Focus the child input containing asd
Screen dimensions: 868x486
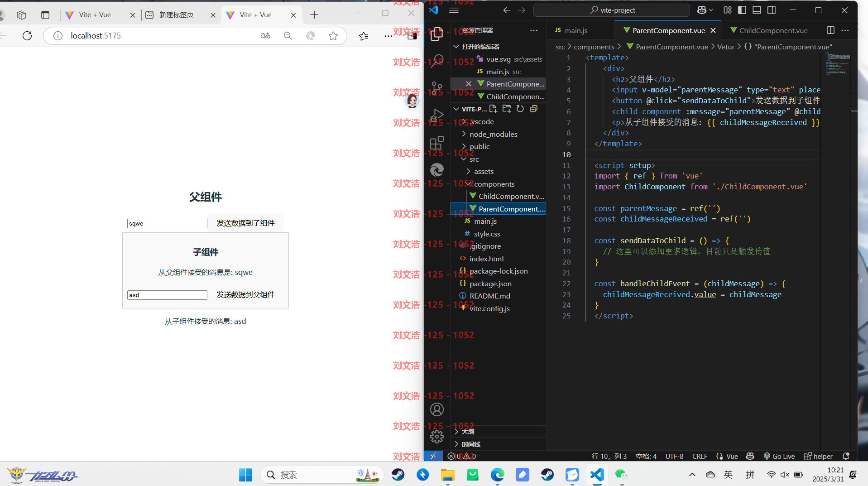click(x=167, y=295)
